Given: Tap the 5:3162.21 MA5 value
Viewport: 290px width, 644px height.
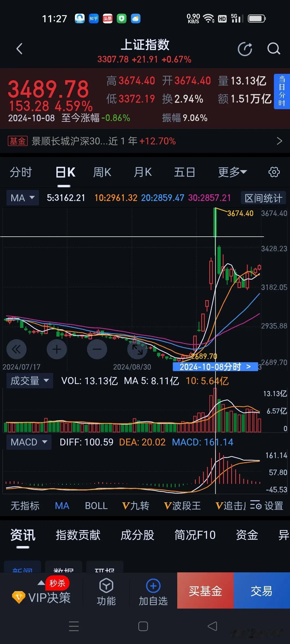Looking at the screenshot, I should pos(66,198).
